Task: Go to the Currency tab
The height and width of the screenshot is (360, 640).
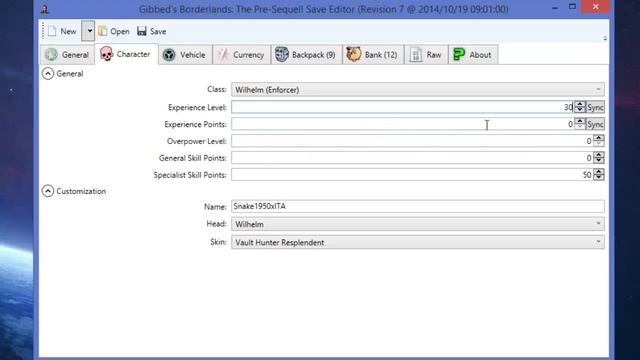Action: (241, 55)
